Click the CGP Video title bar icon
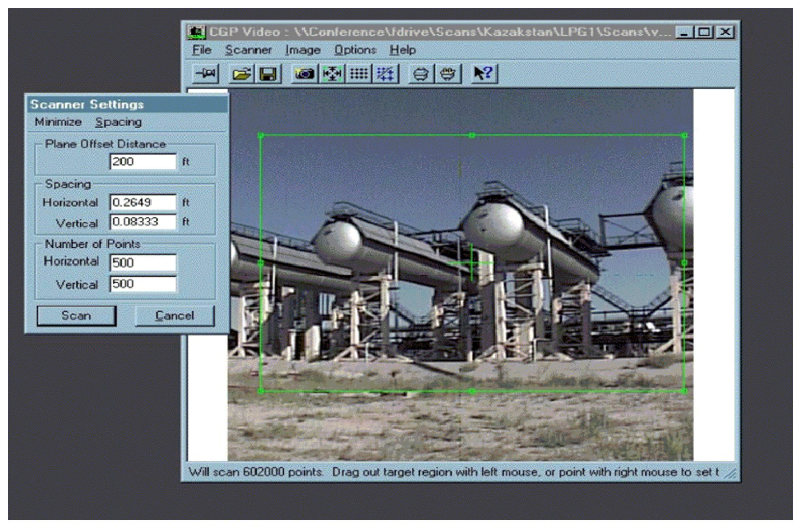This screenshot has height=532, width=812. tap(196, 32)
